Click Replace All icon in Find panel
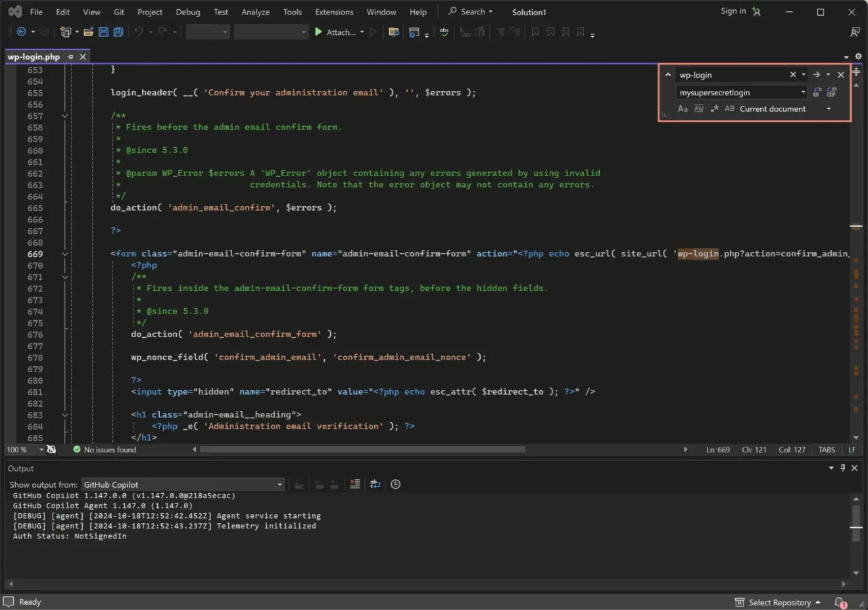 pos(832,92)
